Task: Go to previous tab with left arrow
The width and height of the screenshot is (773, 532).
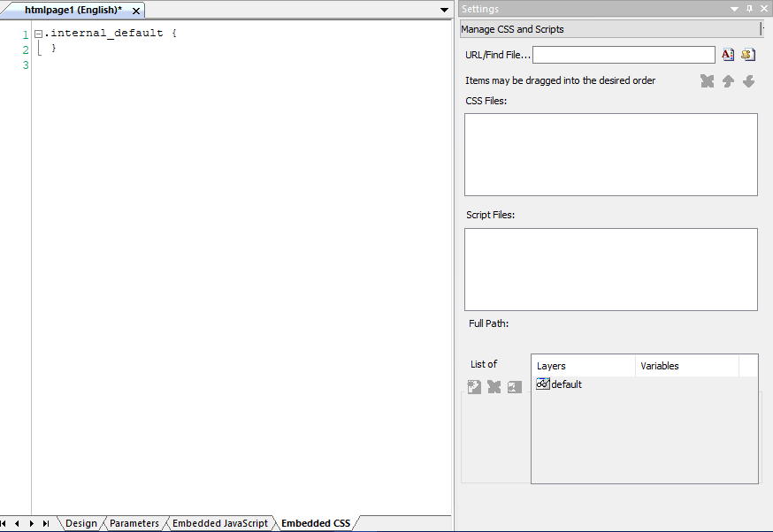Action: (18, 524)
